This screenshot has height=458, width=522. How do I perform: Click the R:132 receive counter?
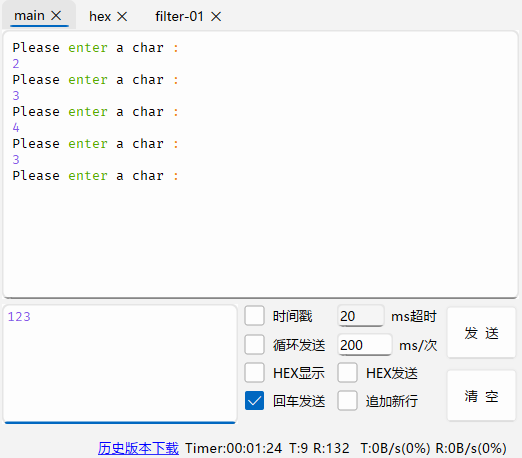pos(331,448)
